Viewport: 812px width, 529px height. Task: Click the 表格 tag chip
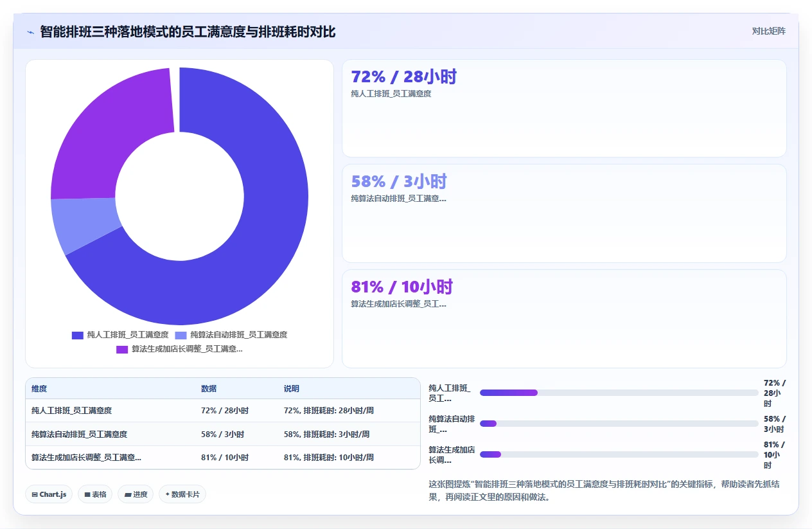coord(95,494)
